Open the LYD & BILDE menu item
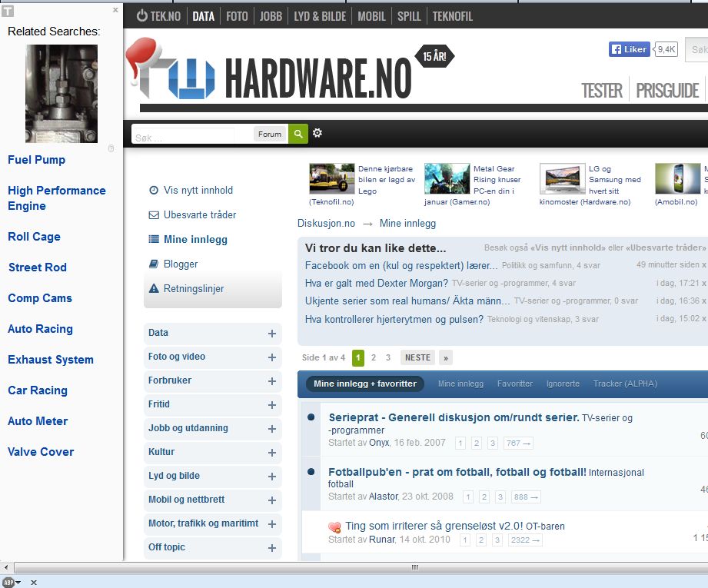This screenshot has width=708, height=588. tap(320, 16)
